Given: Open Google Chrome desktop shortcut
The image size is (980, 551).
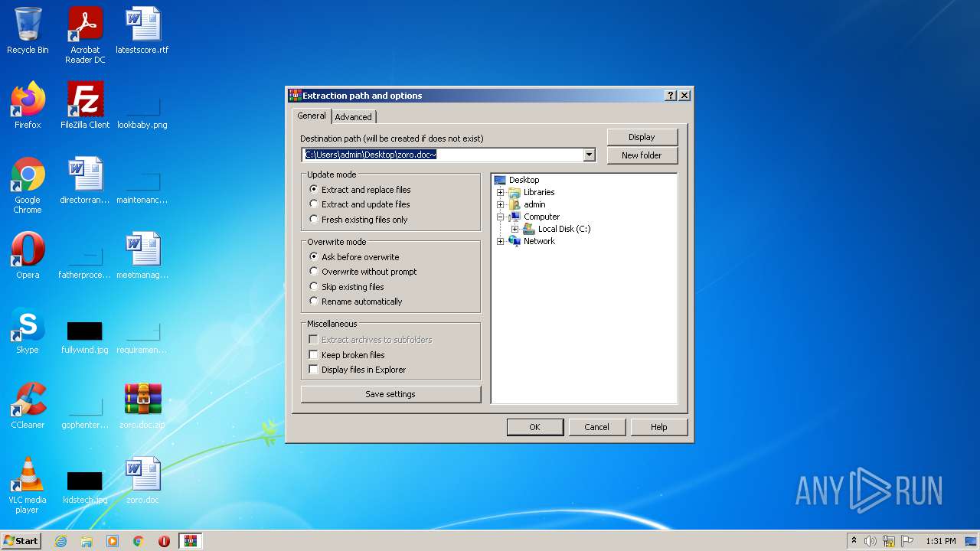Looking at the screenshot, I should click(x=28, y=185).
